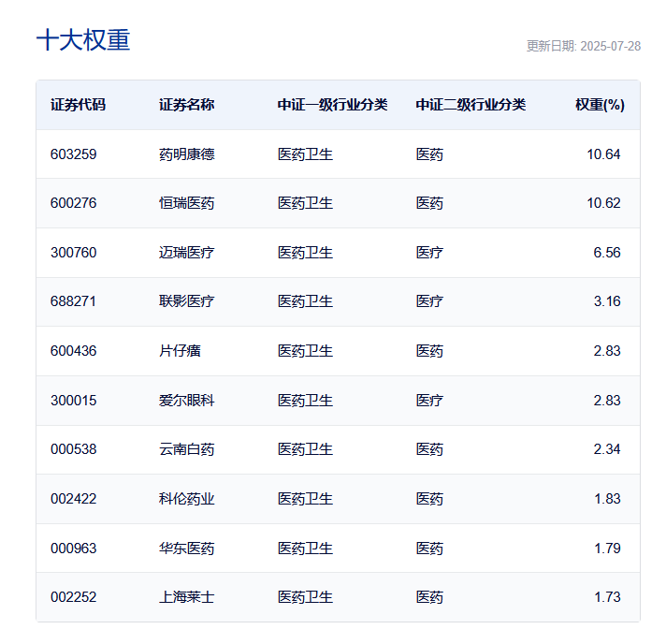Click 医疗 sector in 迈瑞医疗 row

(x=429, y=253)
